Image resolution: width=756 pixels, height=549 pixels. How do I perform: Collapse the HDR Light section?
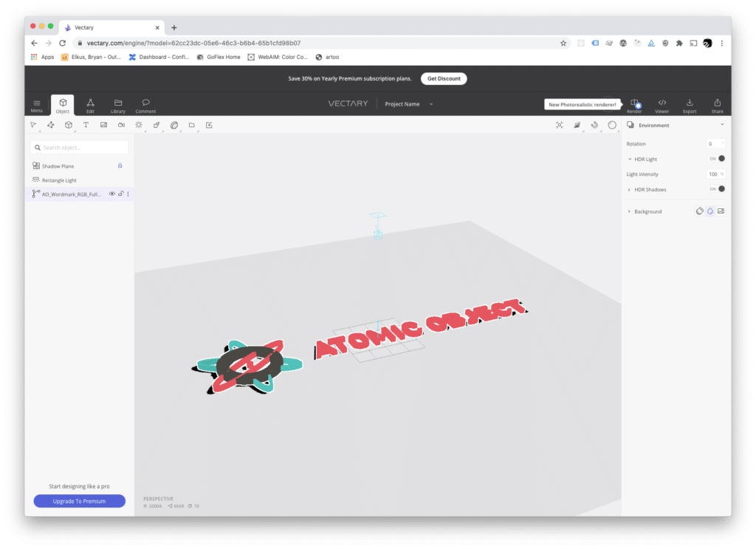[x=630, y=159]
